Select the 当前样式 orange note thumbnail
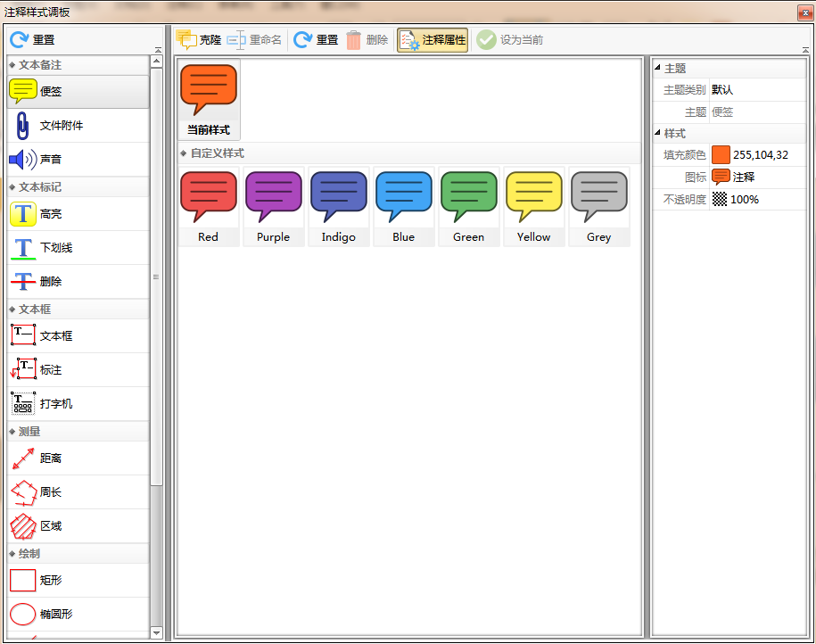Screen dimensions: 816x644 pos(209,99)
